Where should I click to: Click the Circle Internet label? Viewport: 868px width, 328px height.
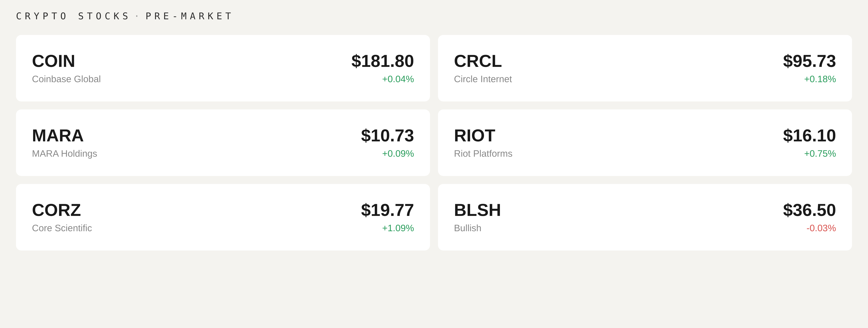(x=483, y=79)
